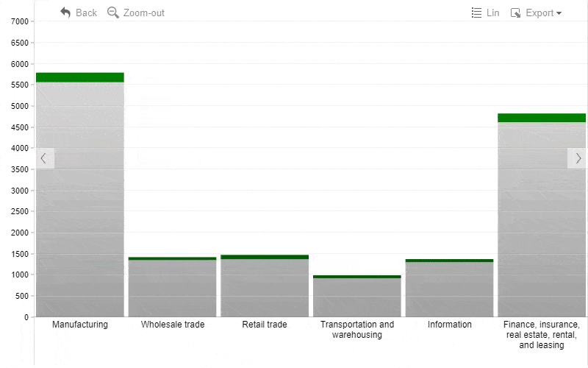Viewport: 588px width, 368px height.
Task: Click green segment atop Retail trade bar
Action: [x=265, y=257]
